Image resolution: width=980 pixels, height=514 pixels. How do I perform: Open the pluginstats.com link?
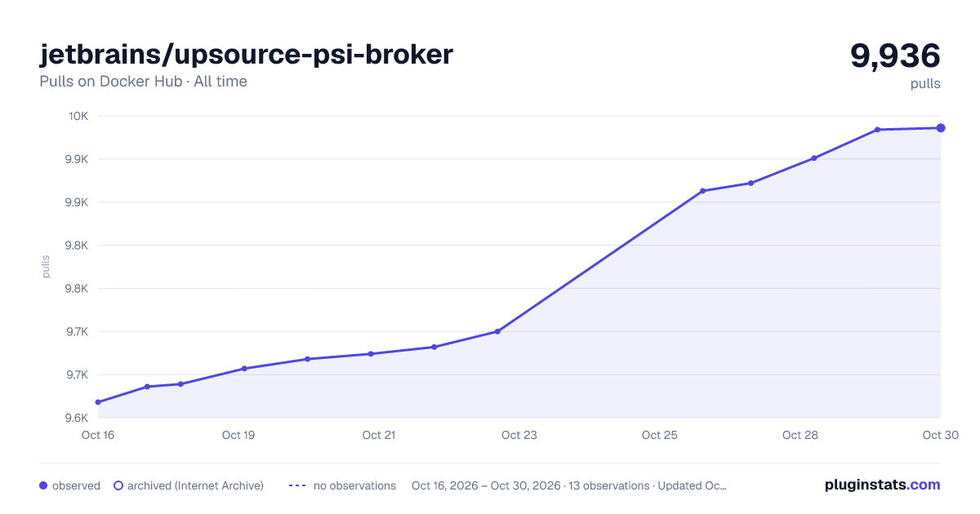coord(883,485)
